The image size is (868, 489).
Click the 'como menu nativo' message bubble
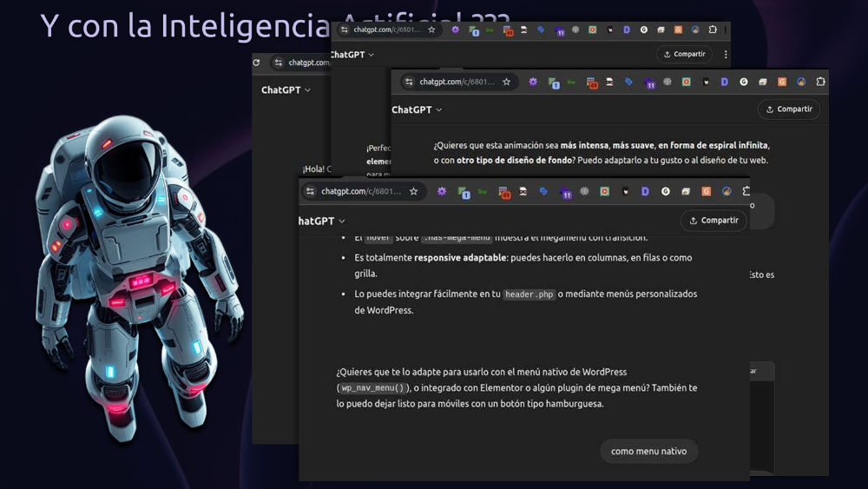pos(648,451)
